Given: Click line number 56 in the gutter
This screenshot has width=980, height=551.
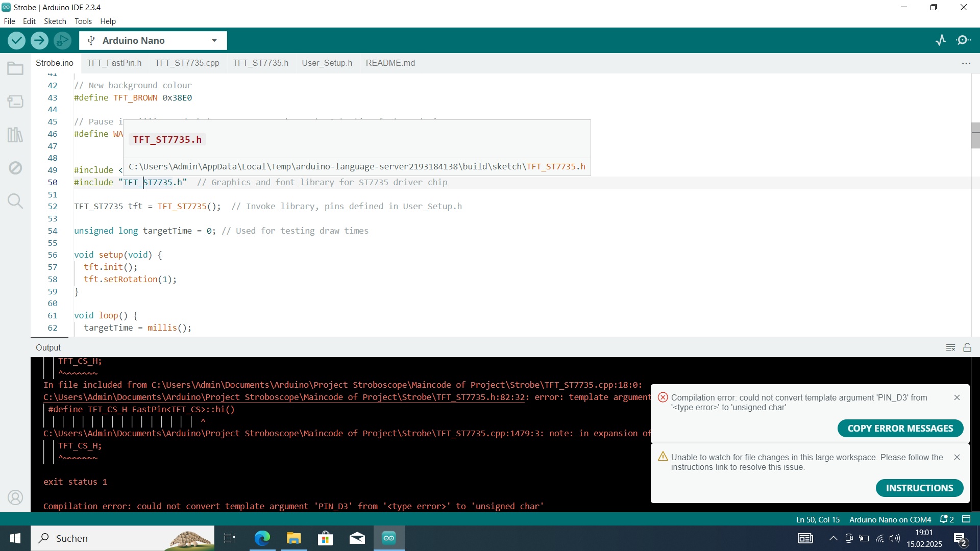Looking at the screenshot, I should tap(53, 255).
